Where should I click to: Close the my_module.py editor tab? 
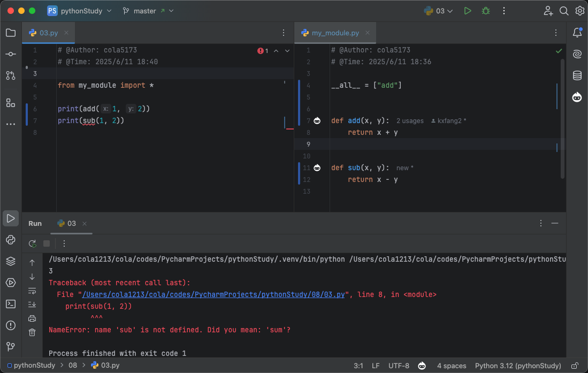(368, 33)
